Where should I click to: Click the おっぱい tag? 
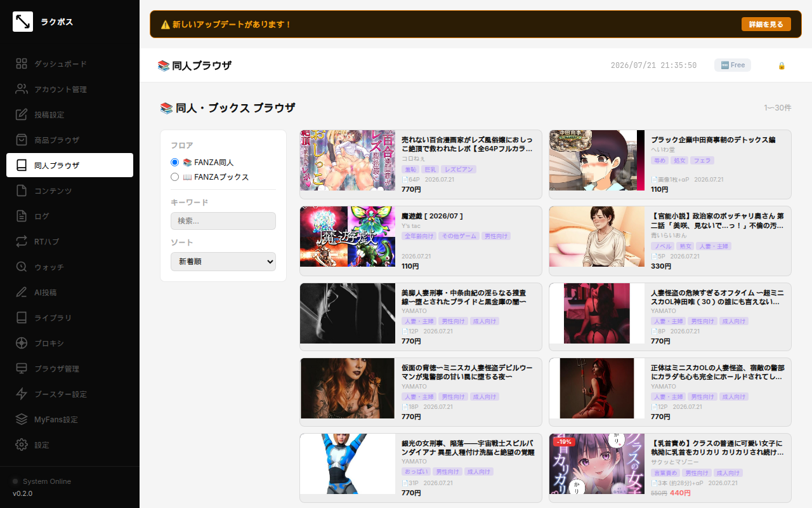point(416,472)
